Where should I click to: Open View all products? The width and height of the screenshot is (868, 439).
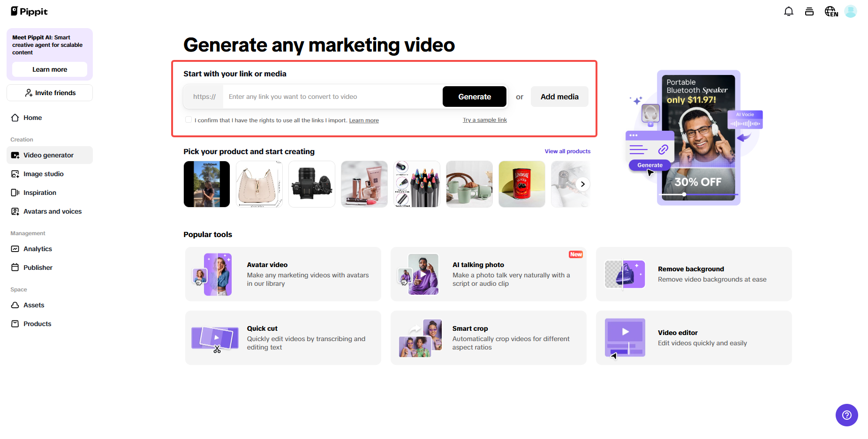click(567, 151)
